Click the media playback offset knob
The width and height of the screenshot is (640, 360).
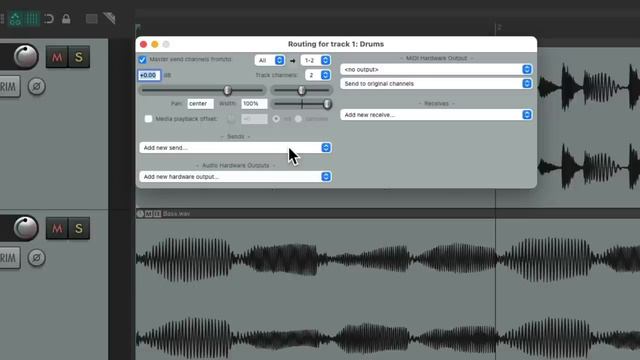click(x=231, y=119)
